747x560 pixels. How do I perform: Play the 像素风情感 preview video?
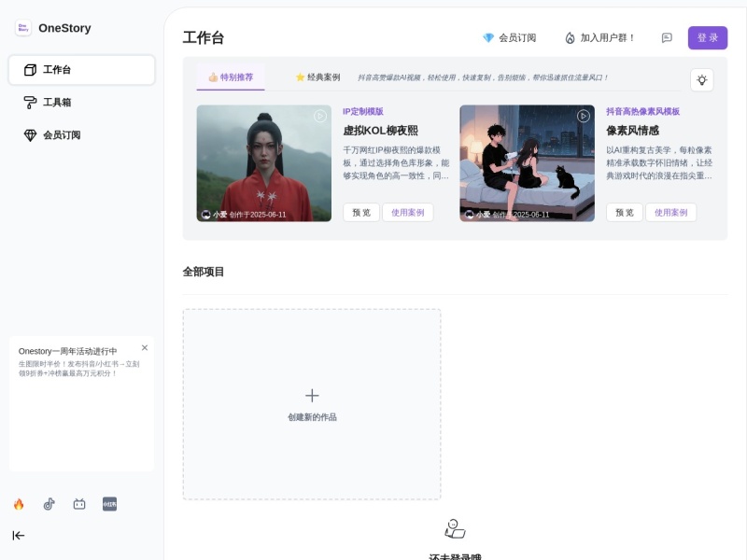(x=583, y=116)
